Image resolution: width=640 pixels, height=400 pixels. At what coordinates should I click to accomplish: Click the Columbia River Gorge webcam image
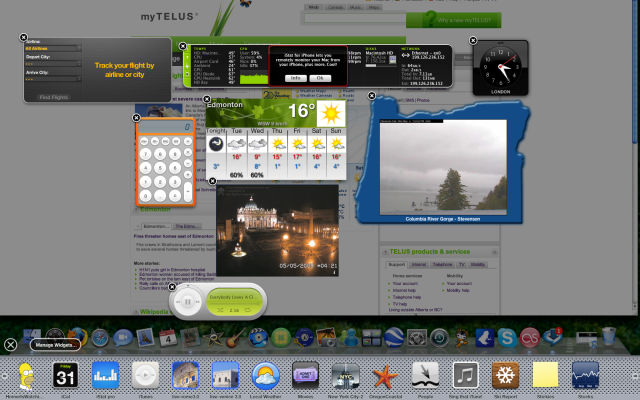[x=443, y=167]
